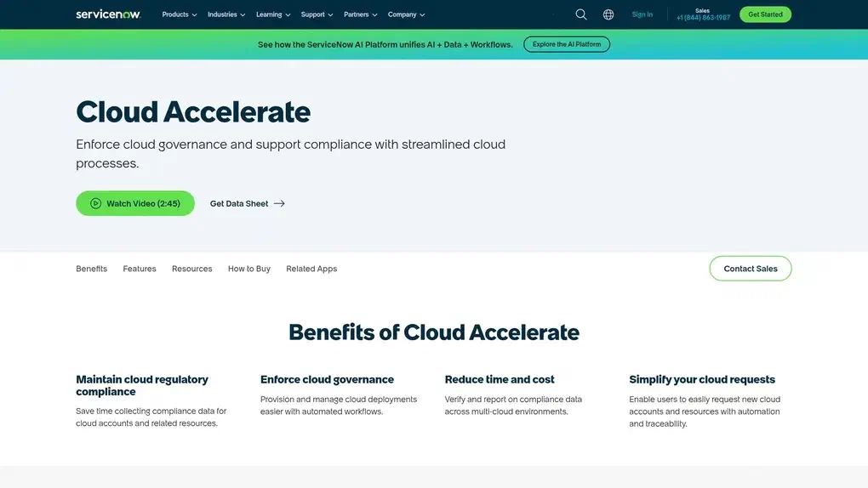
Task: Click the hero subtitle about cloud governance
Action: tap(291, 154)
